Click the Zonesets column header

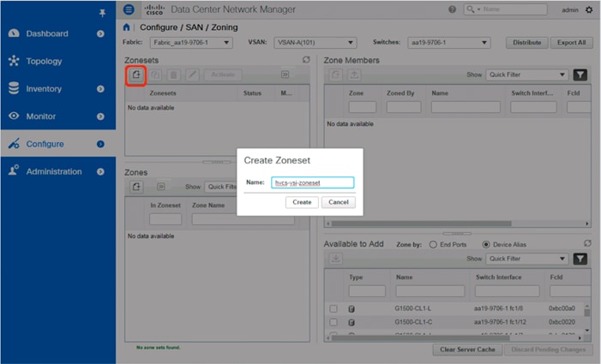pyautogui.click(x=163, y=93)
